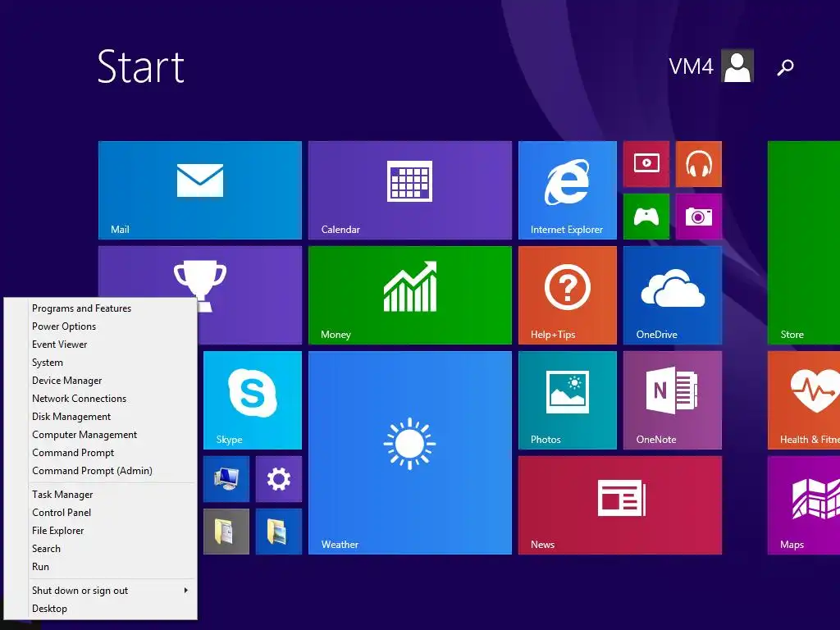Open File Explorer from menu
Viewport: 840px width, 630px height.
(101, 531)
